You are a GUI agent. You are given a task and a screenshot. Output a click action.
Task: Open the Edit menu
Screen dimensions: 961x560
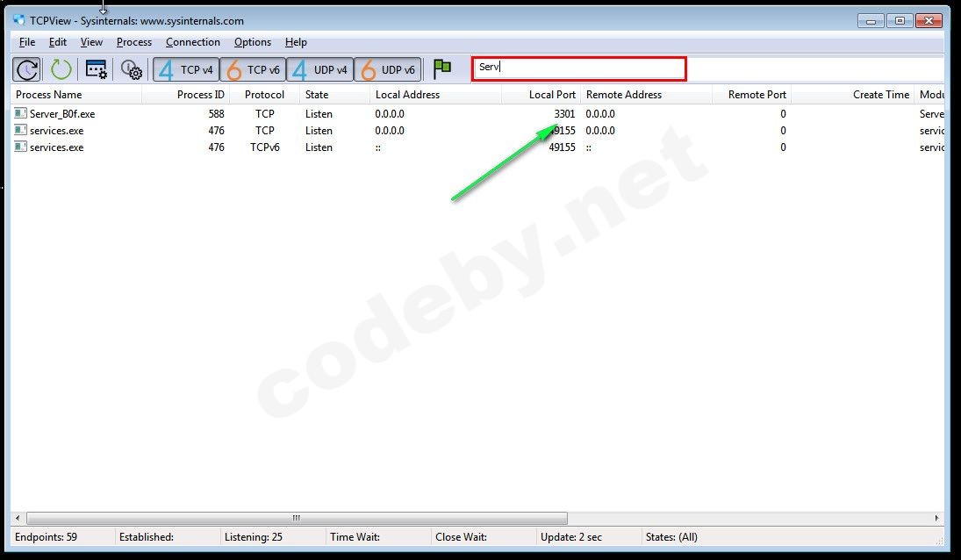tap(58, 41)
